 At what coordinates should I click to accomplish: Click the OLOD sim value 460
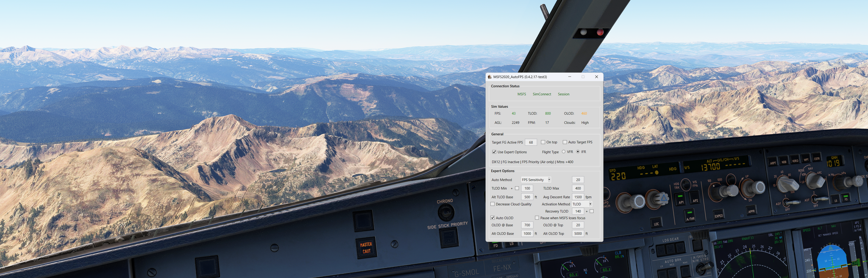584,114
